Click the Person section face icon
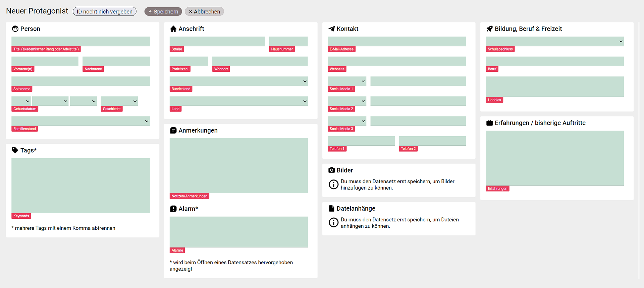Viewport: 644px width, 288px height. coord(15,29)
